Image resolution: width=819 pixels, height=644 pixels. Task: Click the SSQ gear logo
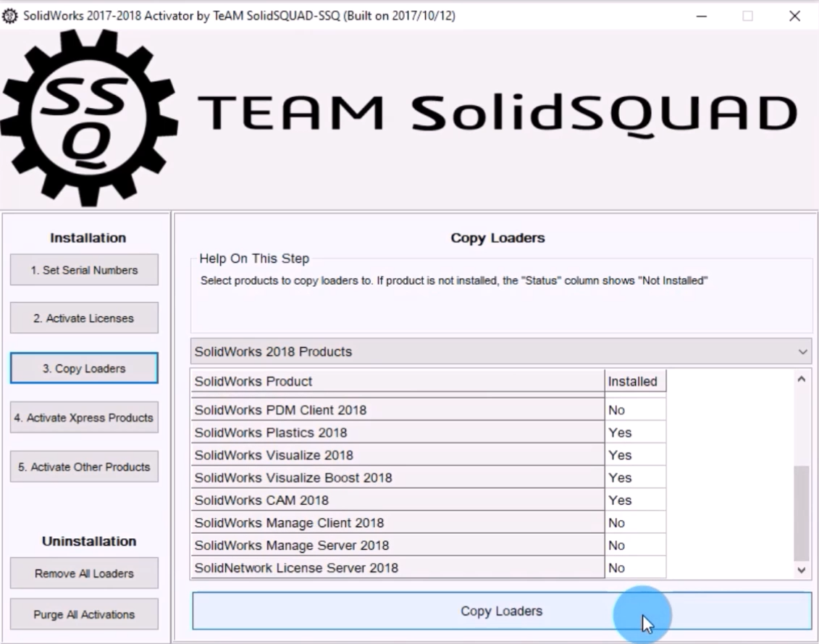tap(88, 118)
